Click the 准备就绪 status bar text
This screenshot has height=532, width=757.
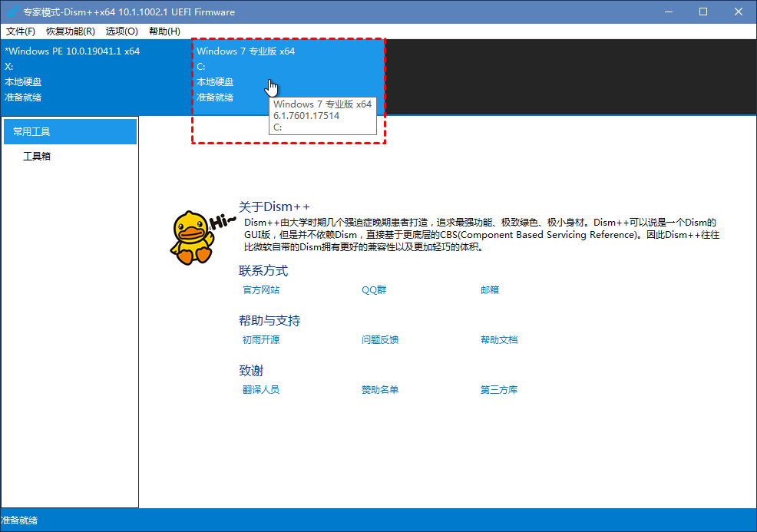pyautogui.click(x=19, y=520)
